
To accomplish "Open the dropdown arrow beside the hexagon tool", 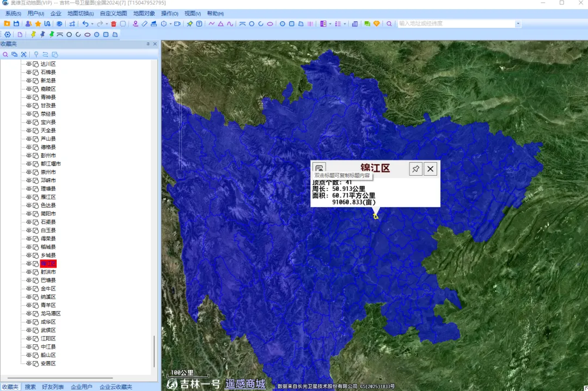I will tap(170, 23).
